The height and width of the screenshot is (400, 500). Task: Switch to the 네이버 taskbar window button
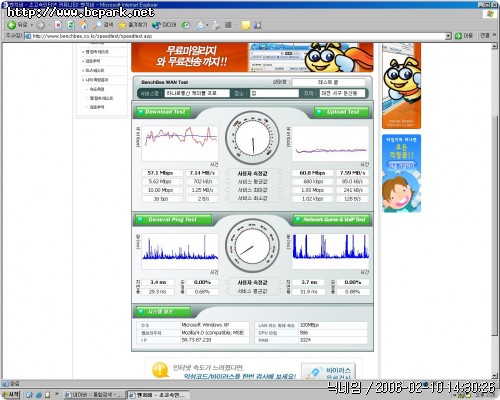(95, 395)
